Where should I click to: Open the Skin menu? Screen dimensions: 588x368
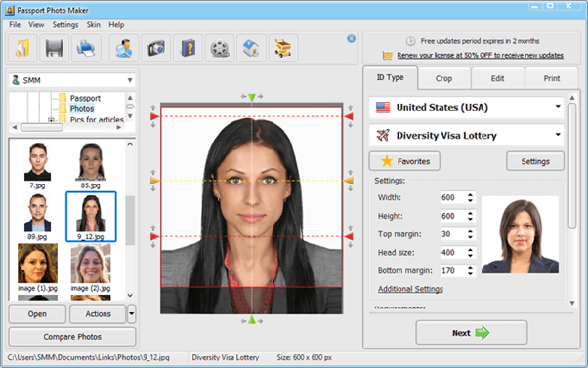coord(94,25)
